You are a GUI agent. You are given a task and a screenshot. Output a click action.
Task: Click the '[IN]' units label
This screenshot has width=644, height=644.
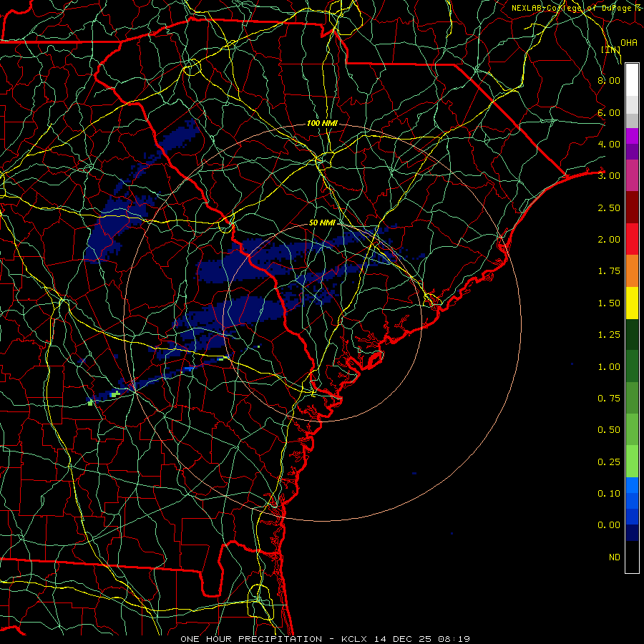tap(611, 49)
